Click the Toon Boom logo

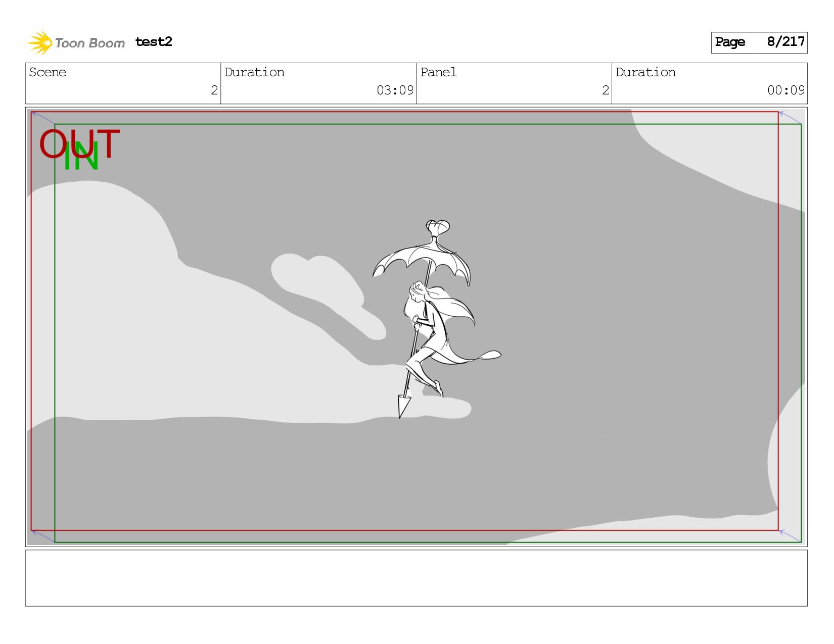[76, 42]
